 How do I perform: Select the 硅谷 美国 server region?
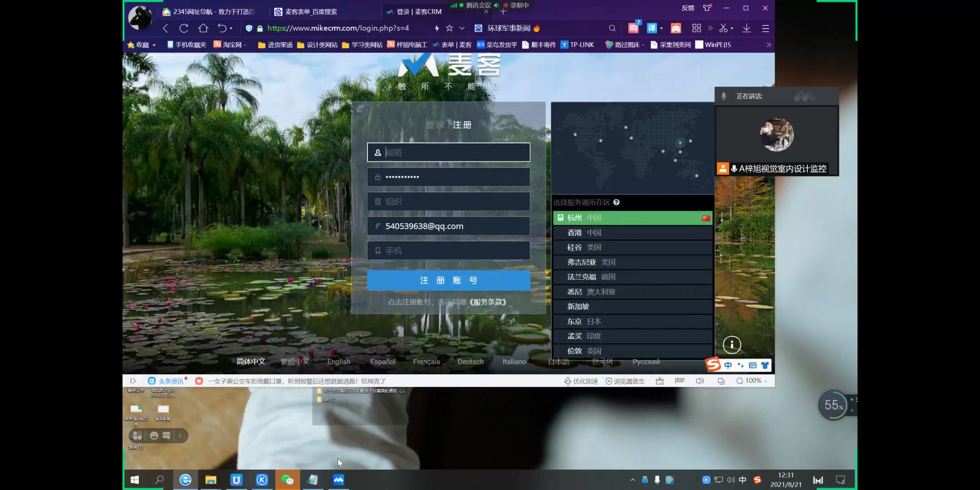click(x=632, y=247)
